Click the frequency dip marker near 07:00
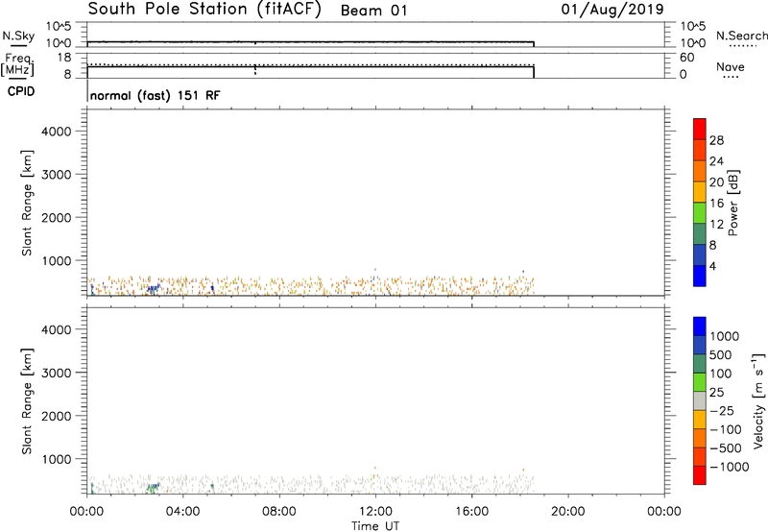The width and height of the screenshot is (768, 532). [x=255, y=70]
